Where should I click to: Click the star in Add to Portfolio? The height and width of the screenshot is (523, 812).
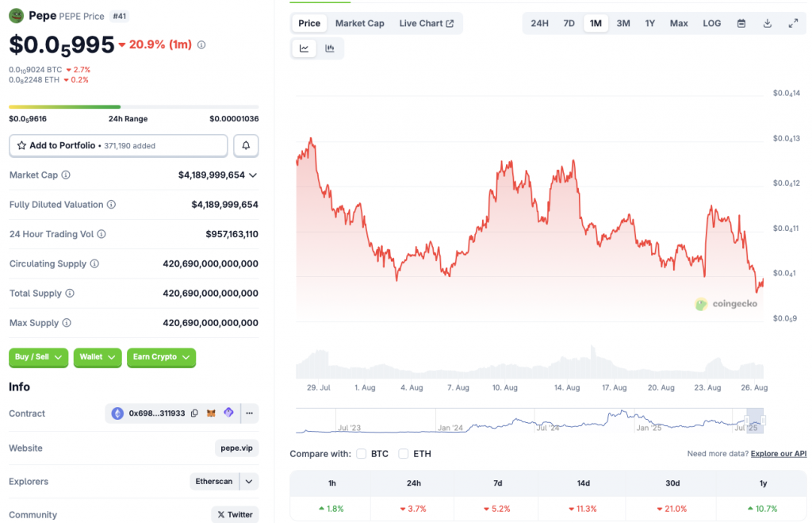click(x=21, y=146)
